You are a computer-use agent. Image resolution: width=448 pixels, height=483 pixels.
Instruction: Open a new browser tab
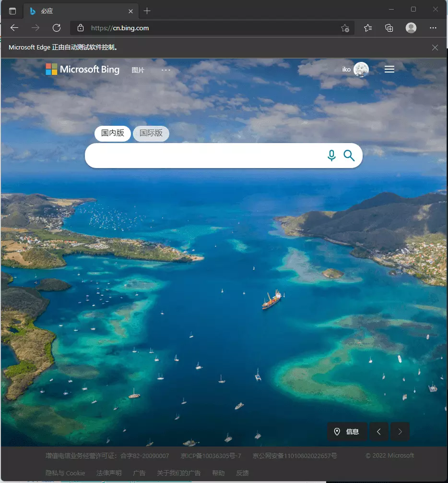(x=147, y=11)
